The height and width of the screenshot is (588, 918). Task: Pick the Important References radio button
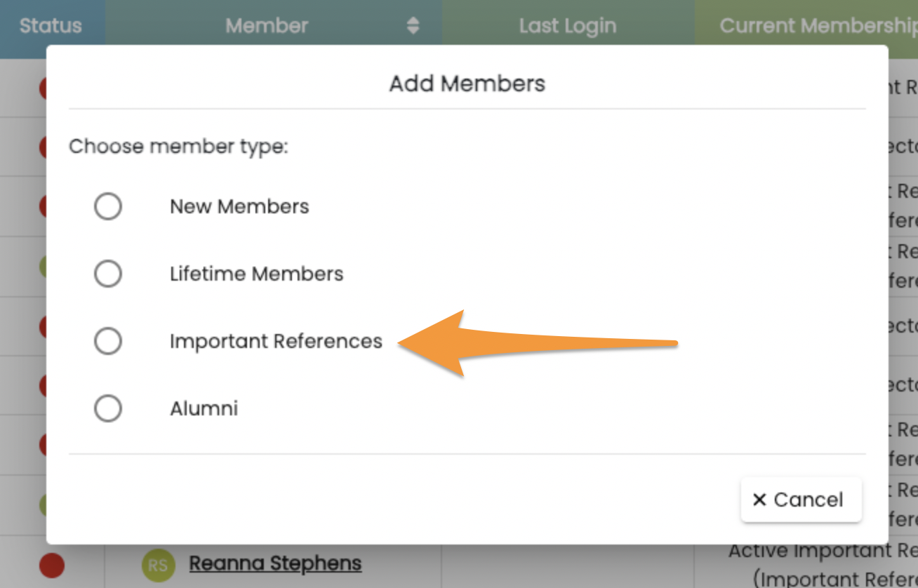[108, 341]
